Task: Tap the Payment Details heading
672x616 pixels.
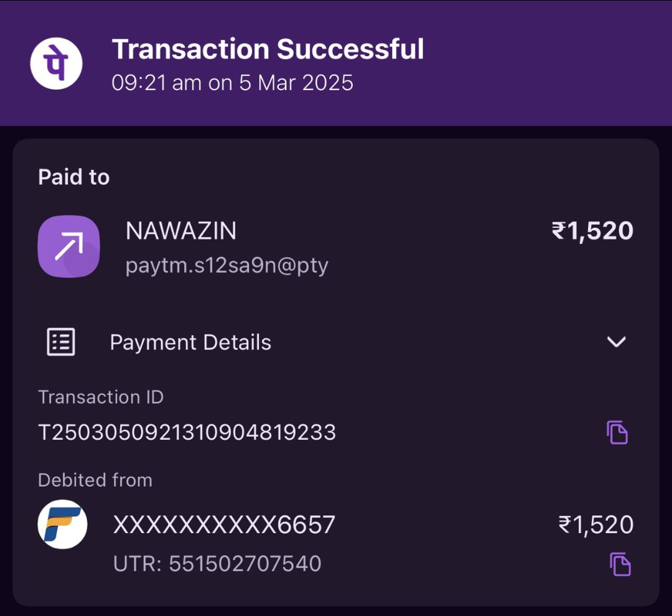Action: pyautogui.click(x=190, y=342)
